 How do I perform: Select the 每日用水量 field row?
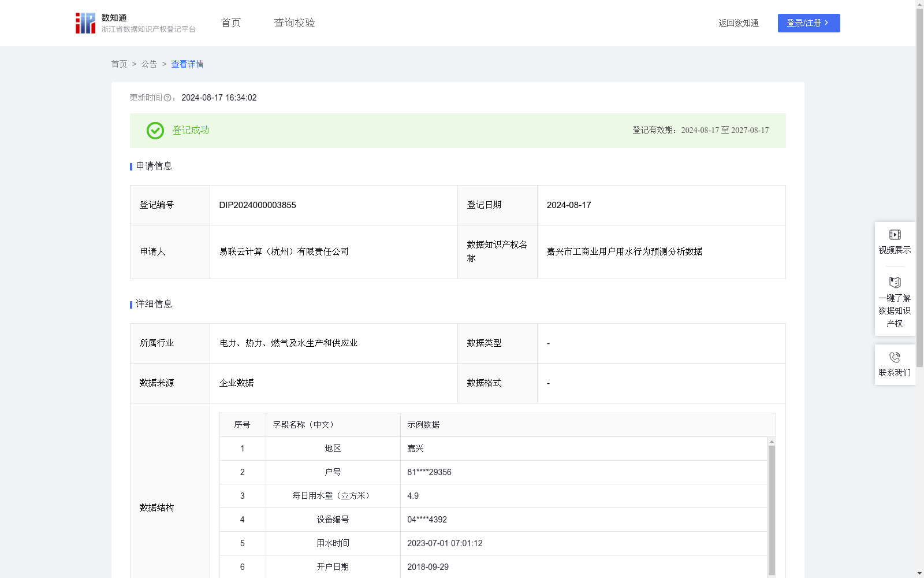pos(333,496)
